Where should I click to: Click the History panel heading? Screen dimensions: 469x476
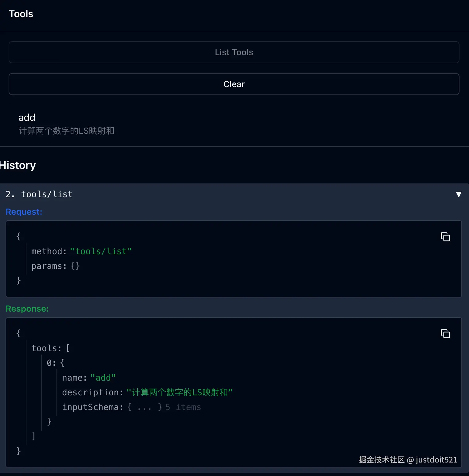[18, 166]
